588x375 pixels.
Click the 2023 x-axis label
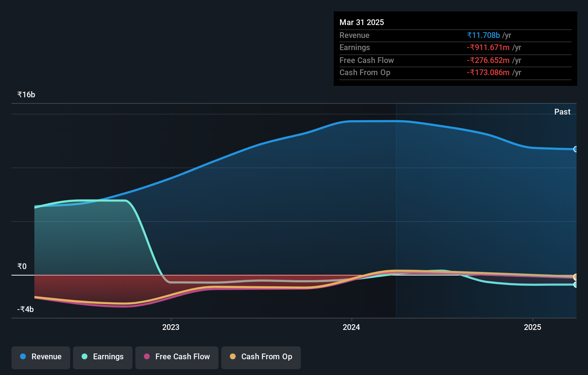click(171, 327)
